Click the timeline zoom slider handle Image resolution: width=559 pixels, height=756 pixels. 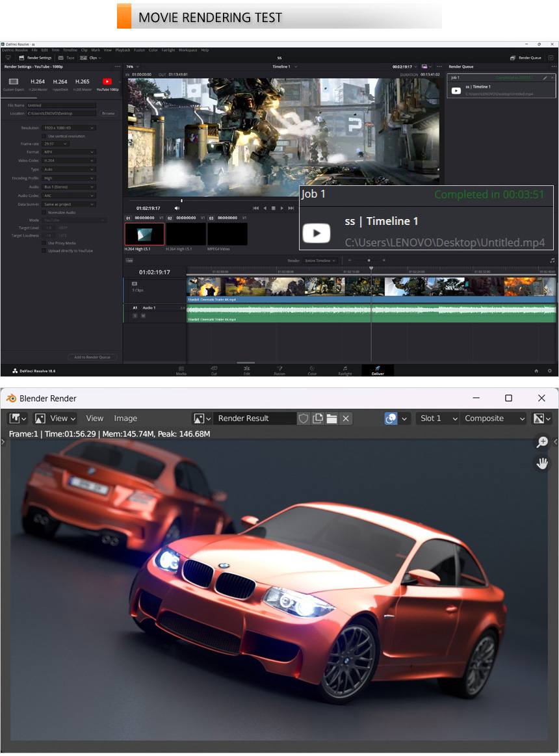[370, 261]
